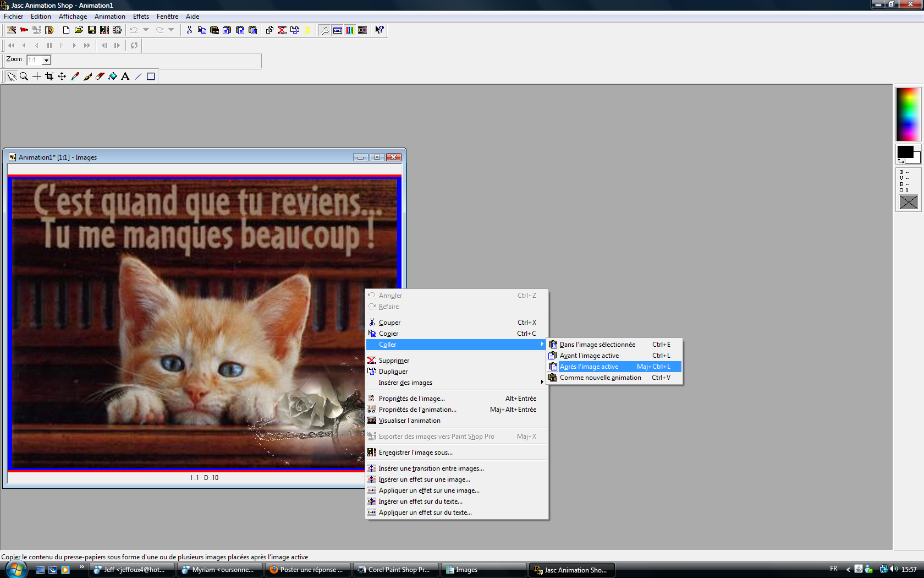924x578 pixels.
Task: Expand quick launch overflow chevron on taskbar
Action: [82, 567]
